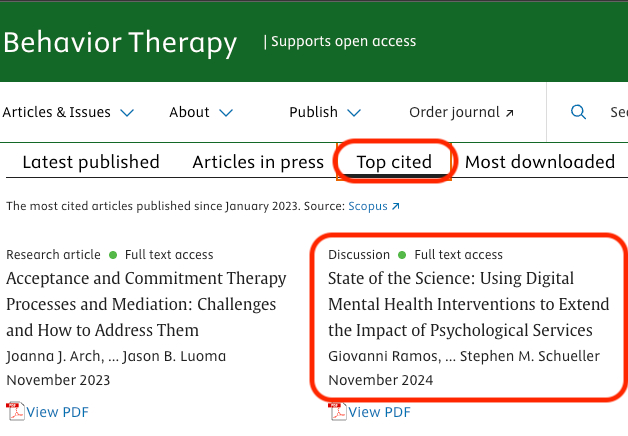
Task: Click the View PDF link for November 2023 article
Action: coord(56,411)
